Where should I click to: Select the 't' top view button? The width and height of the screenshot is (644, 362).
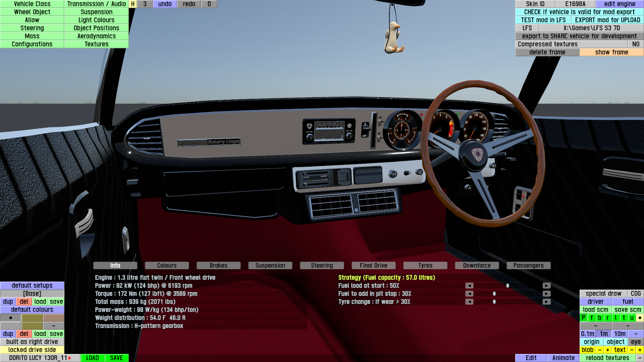click(x=624, y=318)
